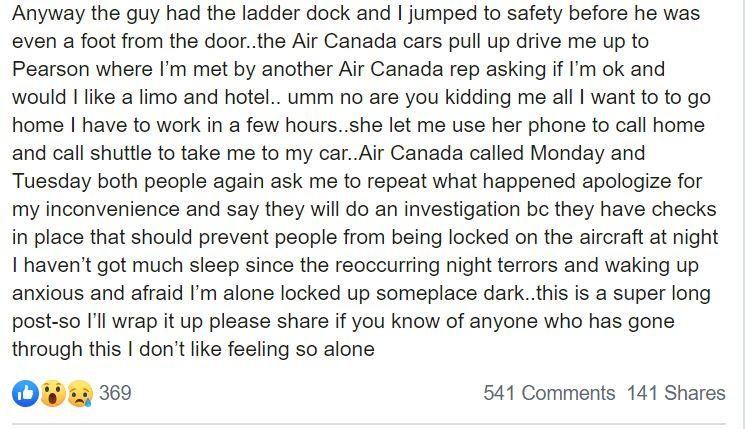Screen dimensions: 745x429
Task: Open the 369 reactions count list
Action: 115,393
